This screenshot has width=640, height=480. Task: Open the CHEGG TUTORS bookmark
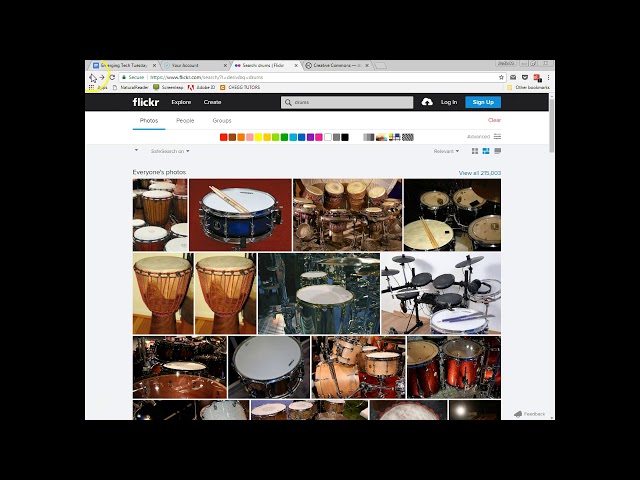point(240,87)
